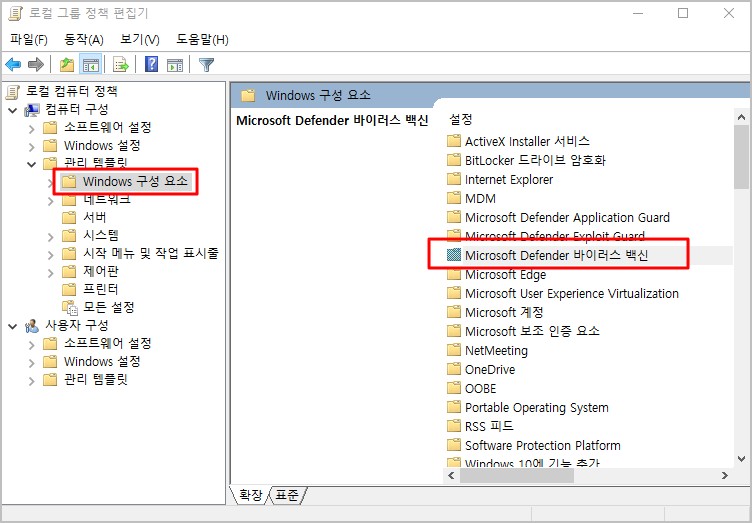This screenshot has height=523, width=752.
Task: Open the 보기(V) menu
Action: click(140, 39)
